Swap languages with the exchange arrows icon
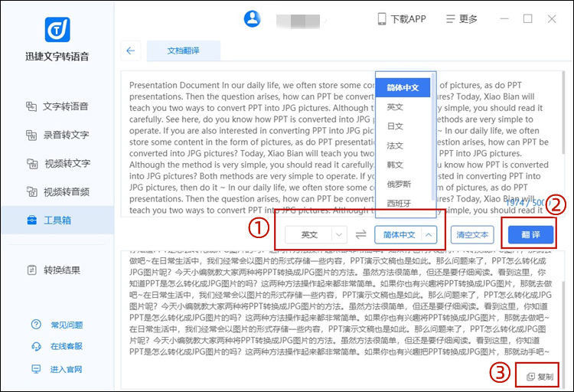The width and height of the screenshot is (574, 392). point(361,235)
